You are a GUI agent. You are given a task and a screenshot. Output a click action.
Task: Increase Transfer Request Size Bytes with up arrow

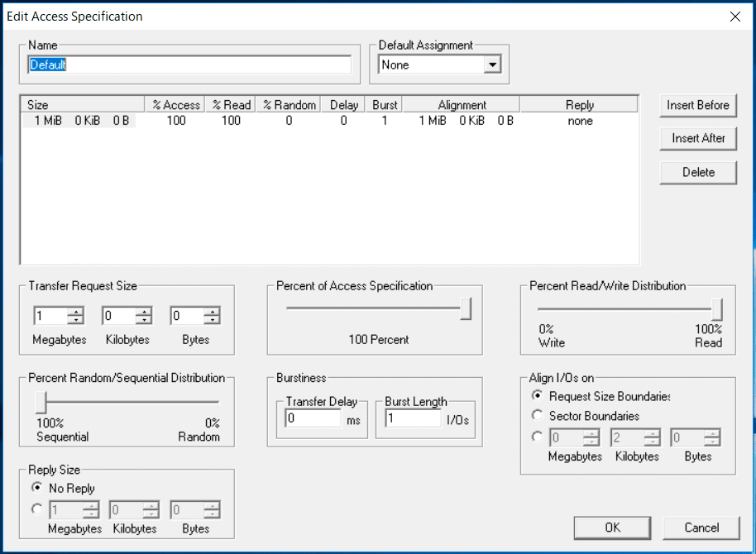(212, 312)
